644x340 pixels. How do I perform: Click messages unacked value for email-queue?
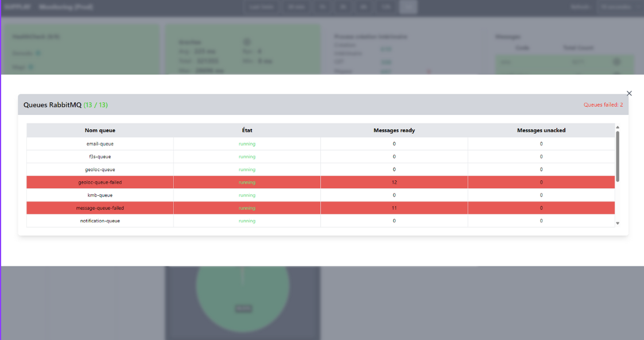pos(541,144)
